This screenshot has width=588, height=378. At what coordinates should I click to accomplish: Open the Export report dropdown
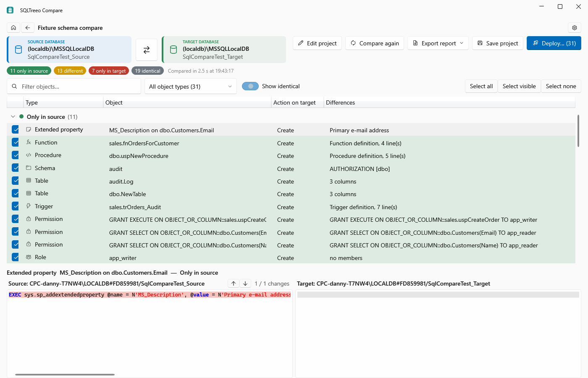pos(438,43)
